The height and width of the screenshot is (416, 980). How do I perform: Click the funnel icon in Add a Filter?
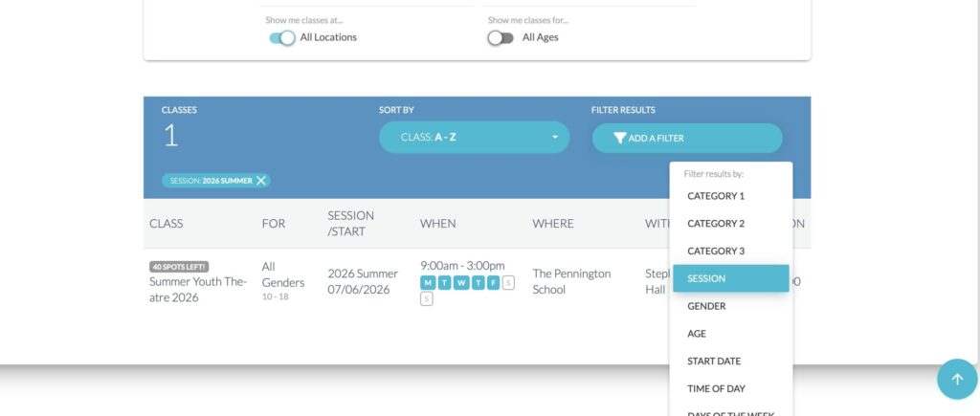pos(619,138)
